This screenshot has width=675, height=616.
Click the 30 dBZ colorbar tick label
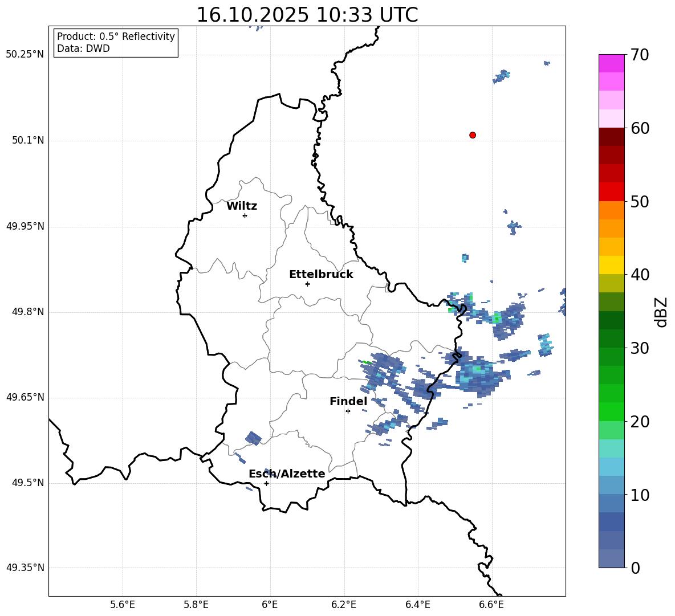click(x=640, y=348)
